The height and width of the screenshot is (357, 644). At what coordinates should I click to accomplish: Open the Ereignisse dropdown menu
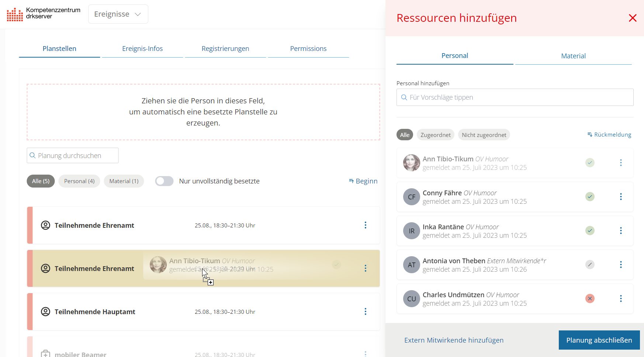[118, 14]
